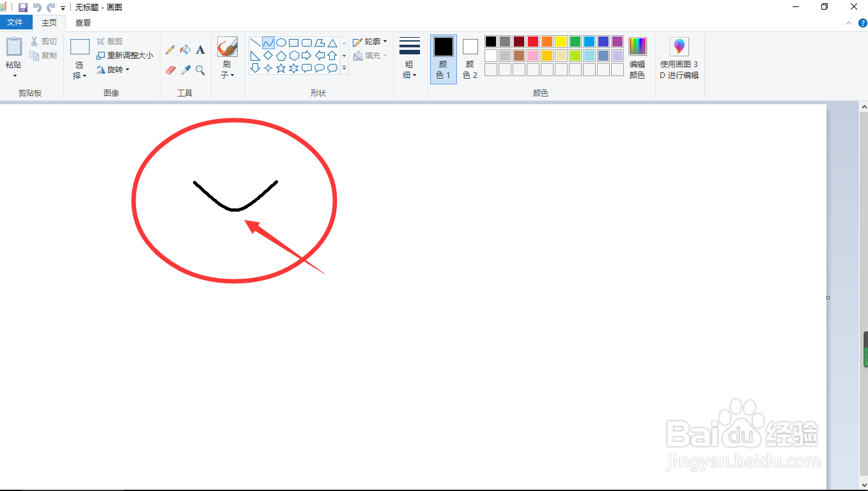Pick the green color swatch
The image size is (868, 491).
[x=575, y=42]
